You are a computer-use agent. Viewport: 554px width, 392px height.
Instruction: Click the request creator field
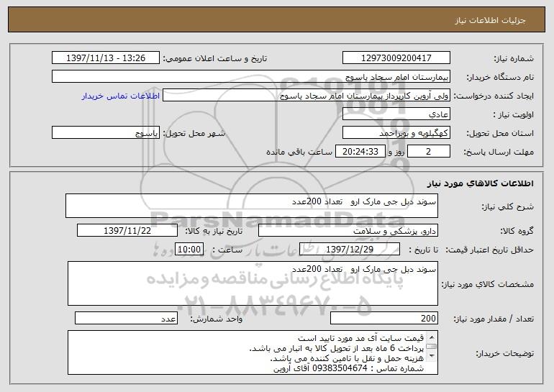tap(306, 96)
